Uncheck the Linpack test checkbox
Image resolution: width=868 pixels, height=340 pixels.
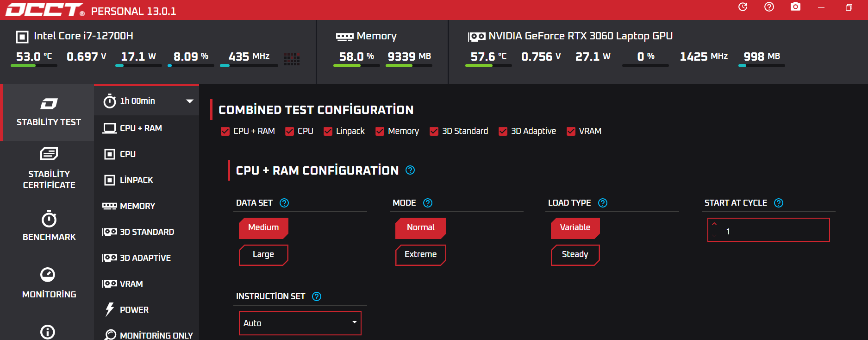(x=328, y=132)
